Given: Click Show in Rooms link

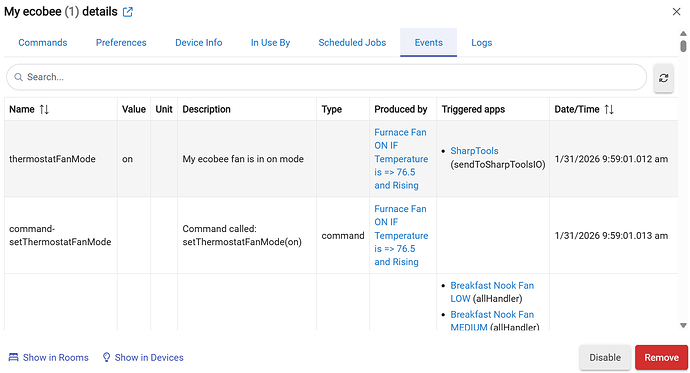Looking at the screenshot, I should coord(55,358).
